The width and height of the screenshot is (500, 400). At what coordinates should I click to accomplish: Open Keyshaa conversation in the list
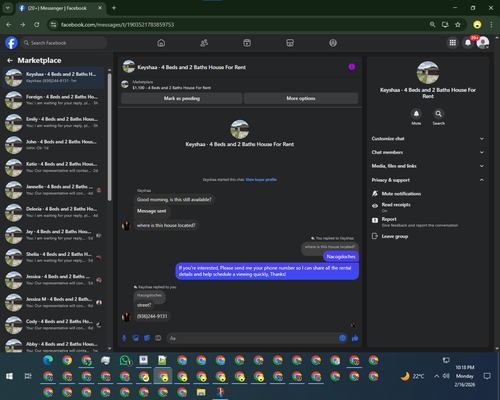pos(54,77)
